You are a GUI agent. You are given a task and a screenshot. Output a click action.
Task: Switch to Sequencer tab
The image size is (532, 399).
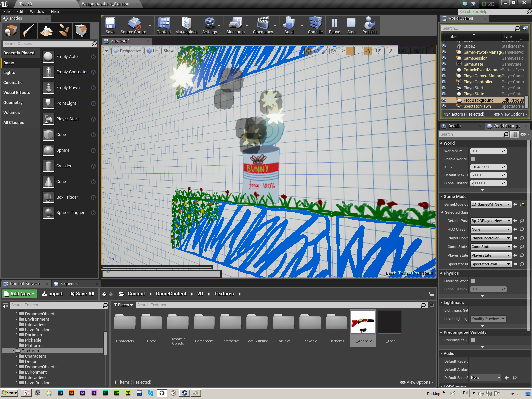point(69,284)
